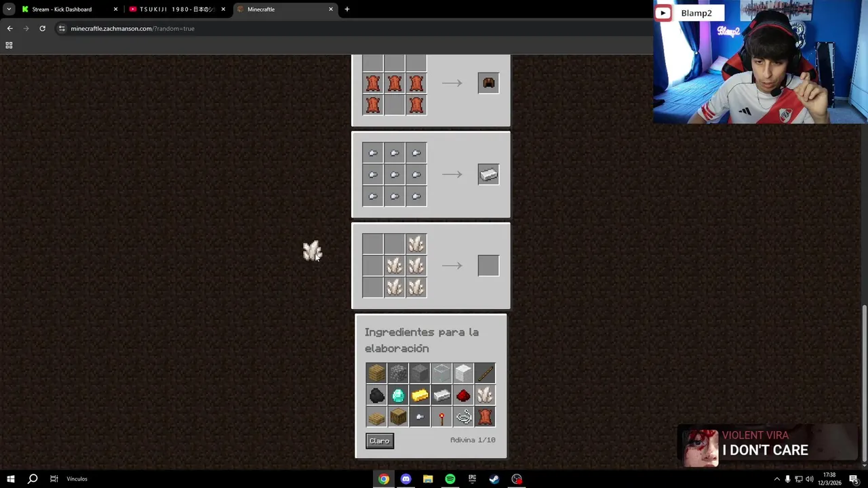The width and height of the screenshot is (868, 488).
Task: Choose the white wool ingredient
Action: 463,373
